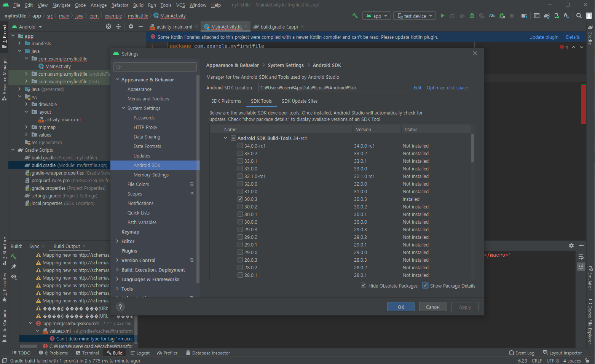This screenshot has height=364, width=595.
Task: Check the 29.0.3 build tools checkbox
Action: coord(240,229)
